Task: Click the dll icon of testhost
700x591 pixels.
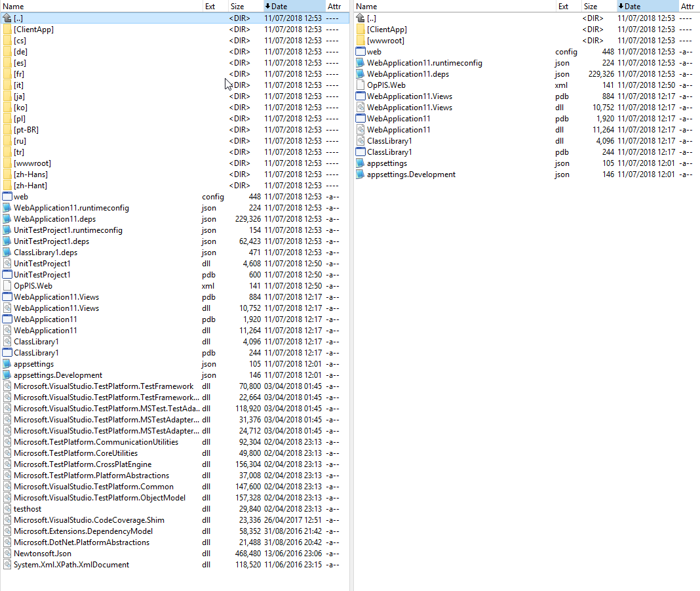Action: (8, 508)
